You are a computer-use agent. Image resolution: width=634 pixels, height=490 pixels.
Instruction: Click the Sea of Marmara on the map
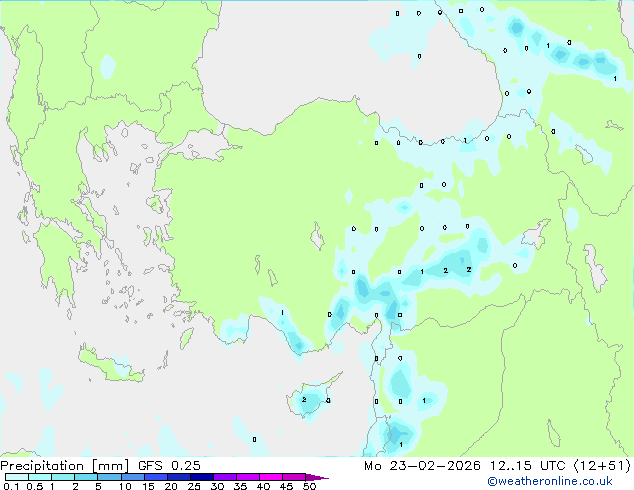pos(206,146)
